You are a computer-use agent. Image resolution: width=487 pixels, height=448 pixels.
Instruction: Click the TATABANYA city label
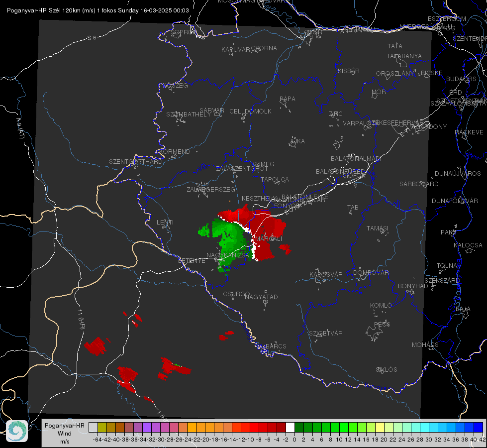404,56
